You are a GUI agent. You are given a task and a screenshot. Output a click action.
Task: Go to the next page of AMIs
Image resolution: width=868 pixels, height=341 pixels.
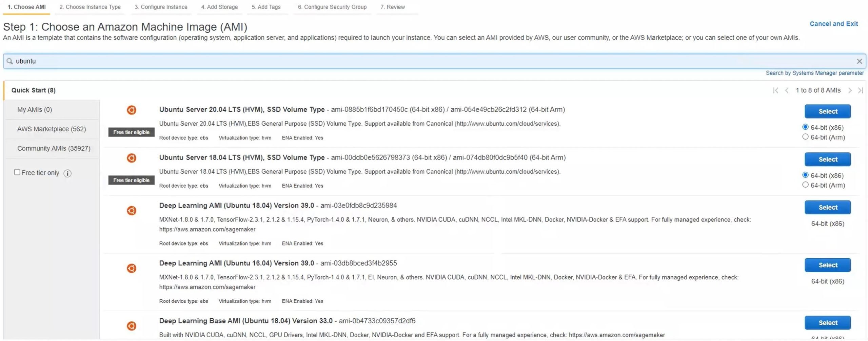[x=850, y=90]
